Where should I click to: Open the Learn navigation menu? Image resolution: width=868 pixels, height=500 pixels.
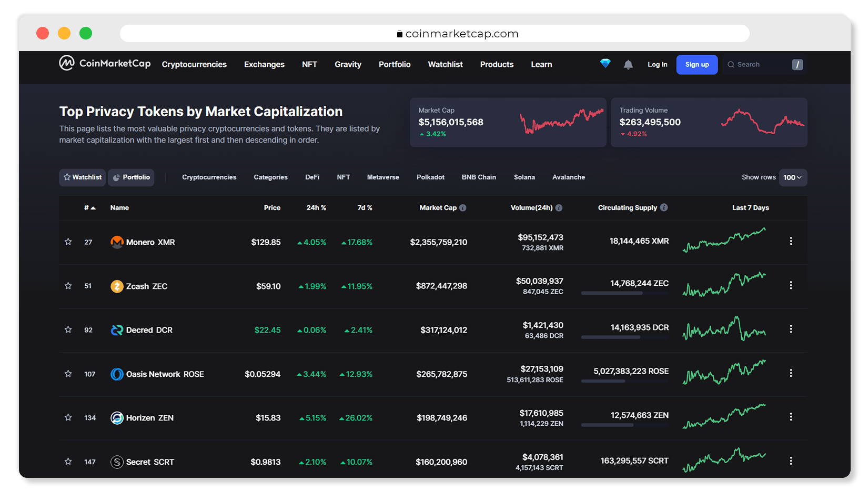(541, 64)
